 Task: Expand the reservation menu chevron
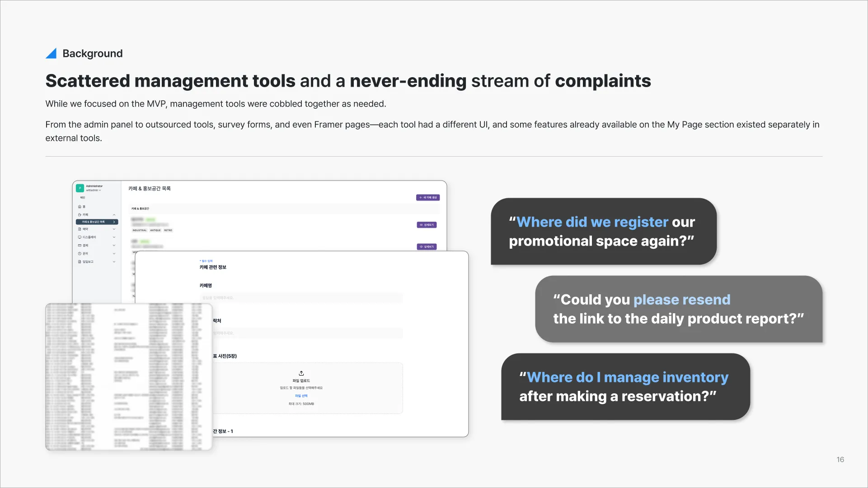(114, 229)
